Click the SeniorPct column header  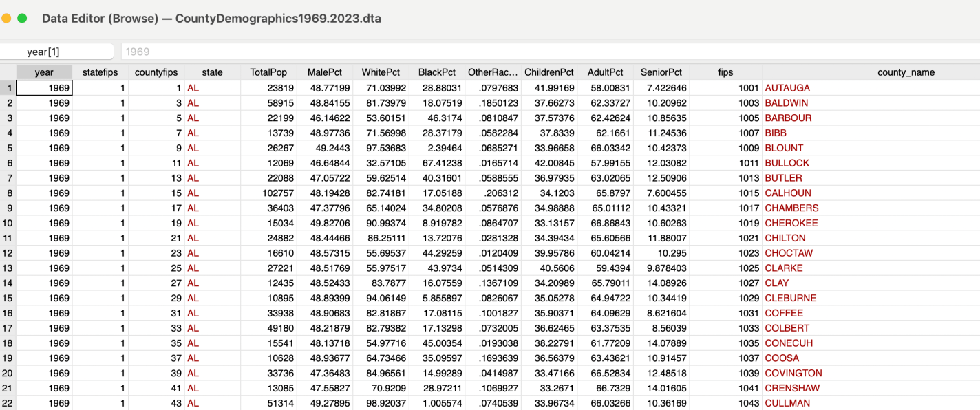(661, 72)
